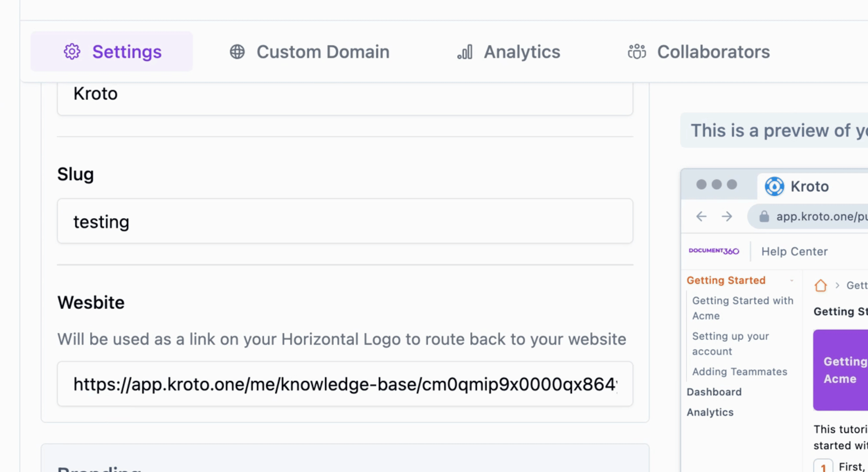The image size is (868, 472).
Task: Click the Document360 logo in preview
Action: coord(714,251)
